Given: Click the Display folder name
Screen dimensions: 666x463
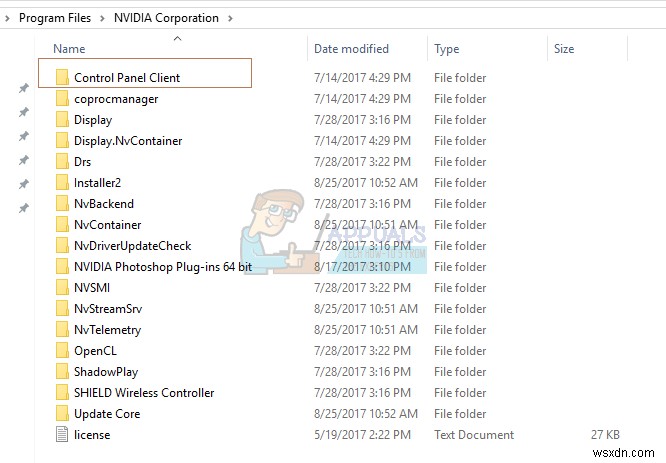Looking at the screenshot, I should coord(93,120).
